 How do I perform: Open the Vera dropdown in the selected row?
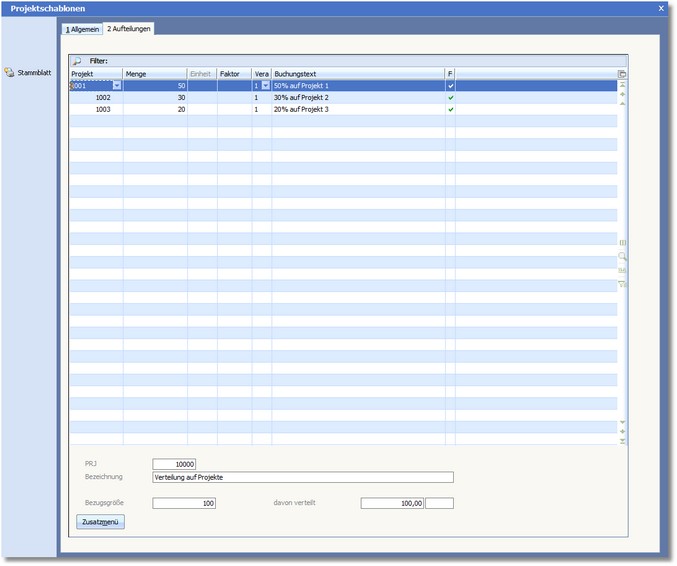[265, 86]
